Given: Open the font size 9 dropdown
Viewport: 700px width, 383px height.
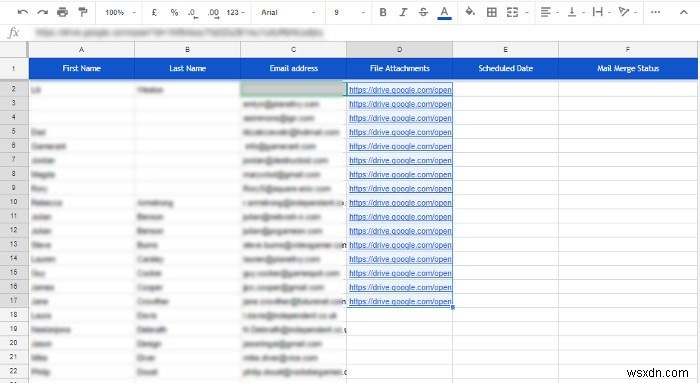Looking at the screenshot, I should pos(349,12).
